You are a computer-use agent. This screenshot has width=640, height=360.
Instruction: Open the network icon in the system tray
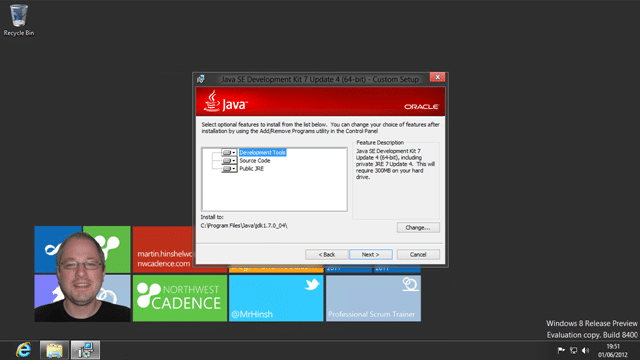pos(573,350)
